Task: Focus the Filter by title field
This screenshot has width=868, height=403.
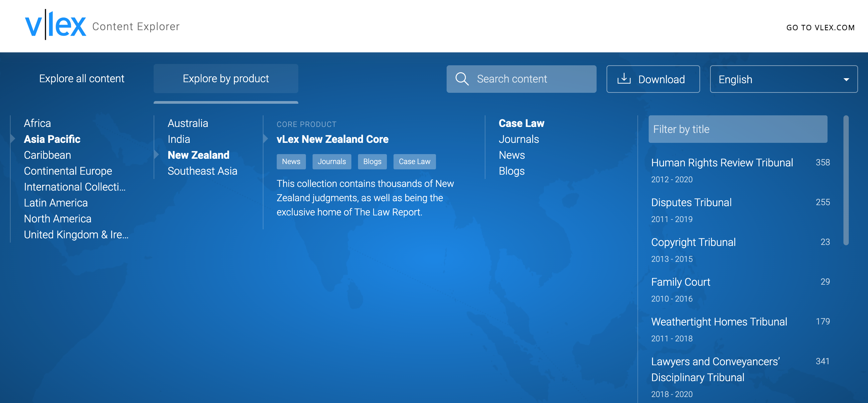Action: (x=738, y=129)
